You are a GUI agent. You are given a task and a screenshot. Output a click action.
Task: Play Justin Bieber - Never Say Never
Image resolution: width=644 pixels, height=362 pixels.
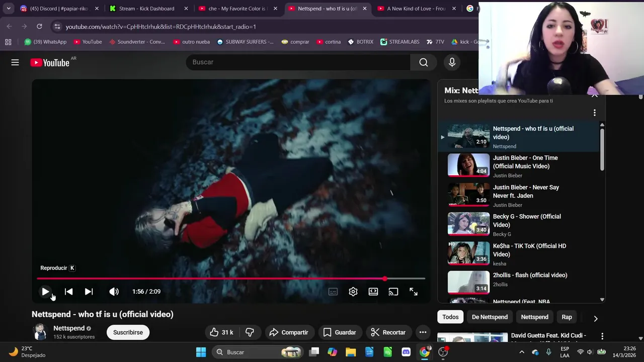tap(518, 196)
